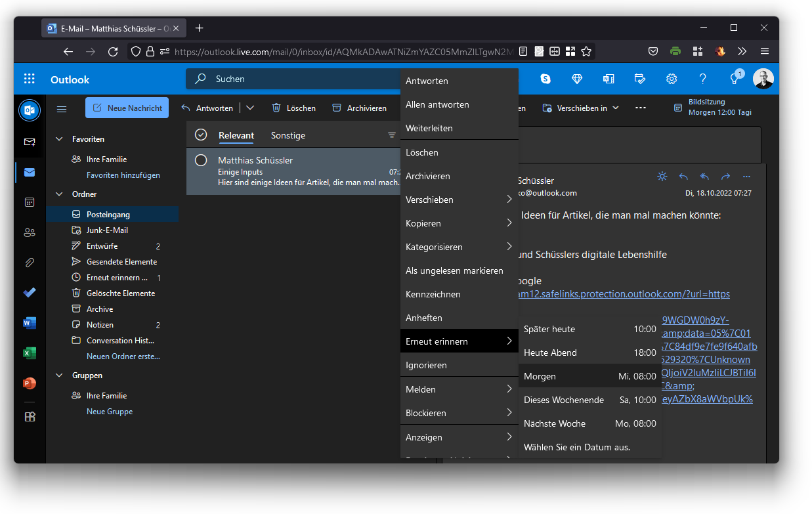This screenshot has width=812, height=514.
Task: Toggle the sun dark mode icon
Action: pos(662,177)
